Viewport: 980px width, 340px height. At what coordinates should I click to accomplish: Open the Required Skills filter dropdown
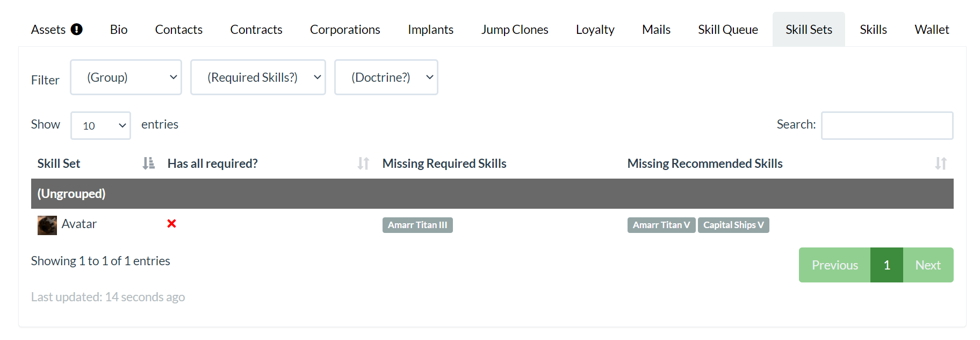tap(258, 77)
